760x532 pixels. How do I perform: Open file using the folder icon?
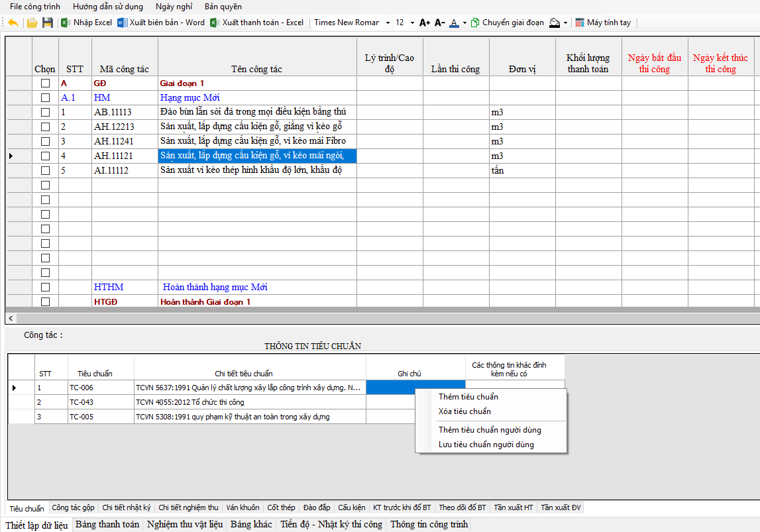click(32, 23)
